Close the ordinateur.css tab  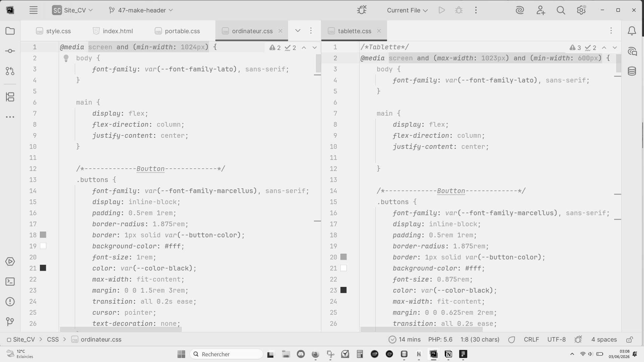(x=280, y=31)
